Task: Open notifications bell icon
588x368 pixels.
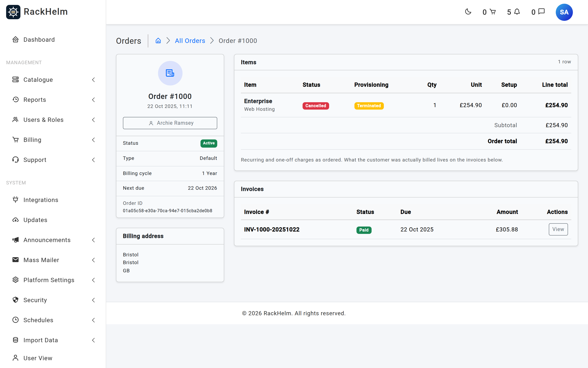Action: click(517, 12)
